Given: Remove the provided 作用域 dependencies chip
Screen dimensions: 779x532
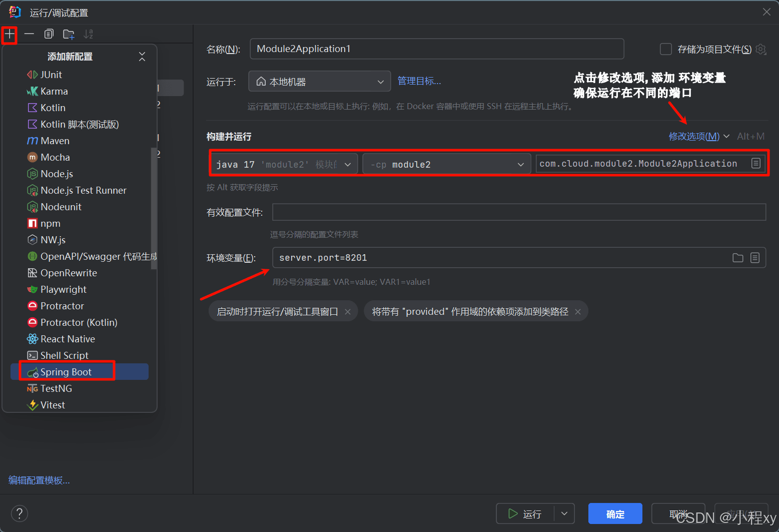Looking at the screenshot, I should coord(578,312).
